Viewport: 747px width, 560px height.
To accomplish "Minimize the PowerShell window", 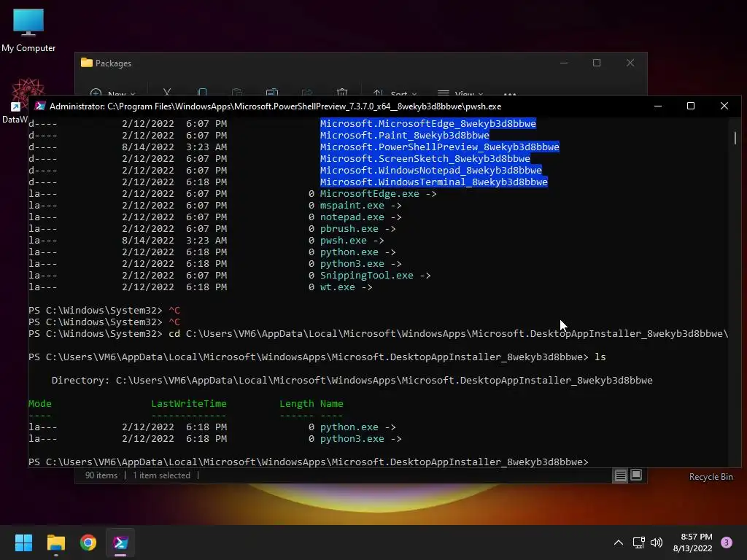I will pyautogui.click(x=658, y=106).
